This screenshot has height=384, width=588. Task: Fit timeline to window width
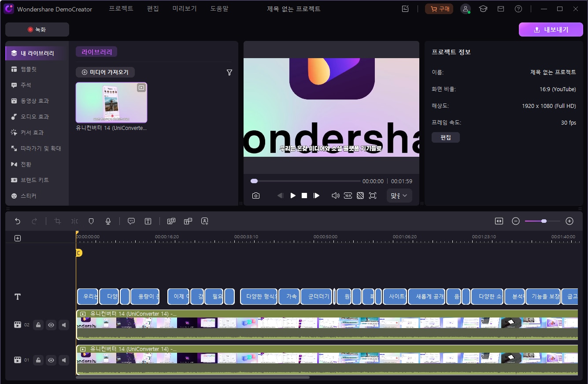click(499, 221)
